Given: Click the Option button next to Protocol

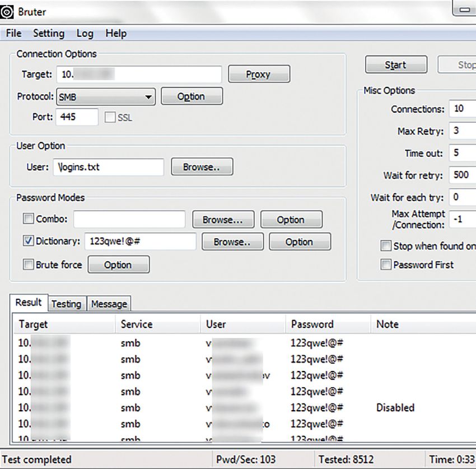Looking at the screenshot, I should tap(192, 96).
